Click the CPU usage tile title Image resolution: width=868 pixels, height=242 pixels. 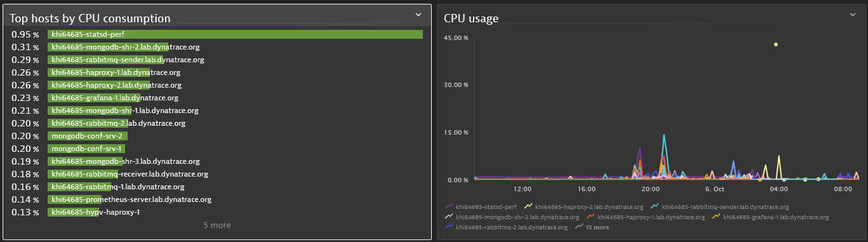pos(471,18)
